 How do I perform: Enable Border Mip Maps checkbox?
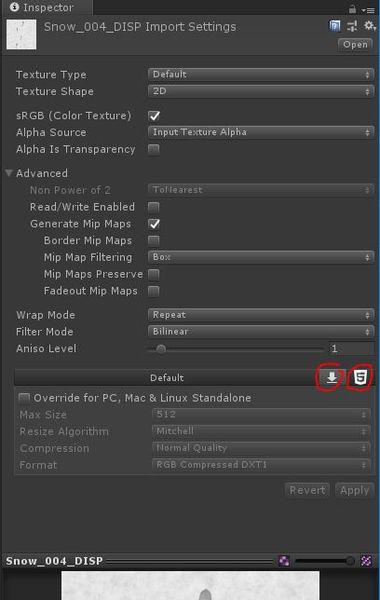[154, 241]
